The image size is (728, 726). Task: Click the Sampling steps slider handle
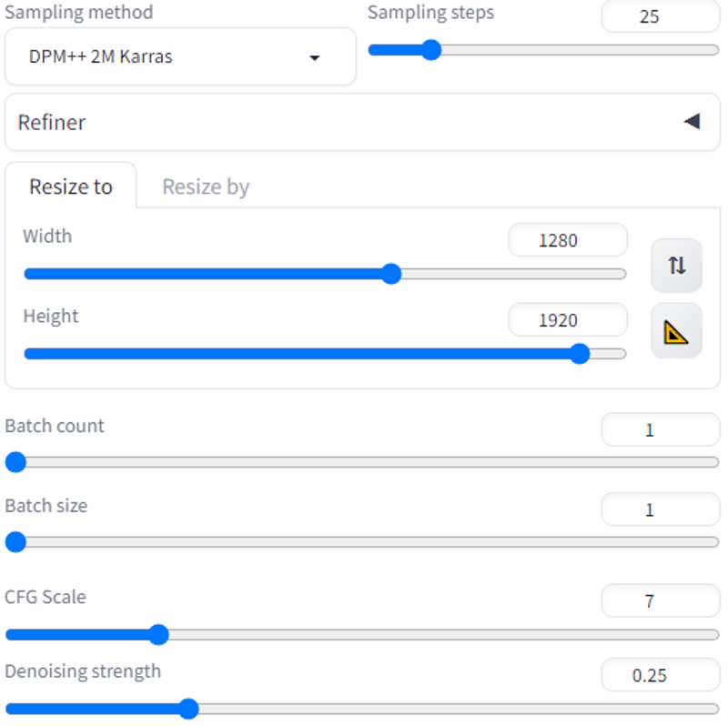431,50
